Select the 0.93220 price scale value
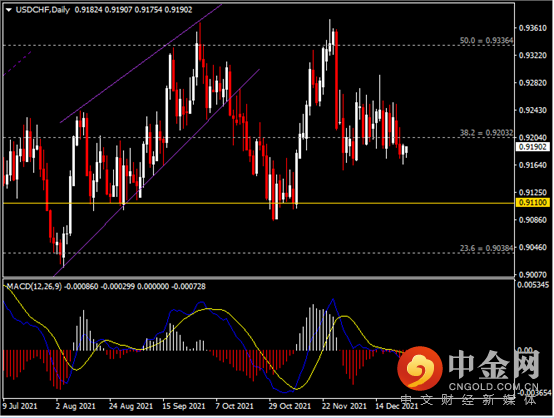The image size is (554, 418). pos(533,55)
